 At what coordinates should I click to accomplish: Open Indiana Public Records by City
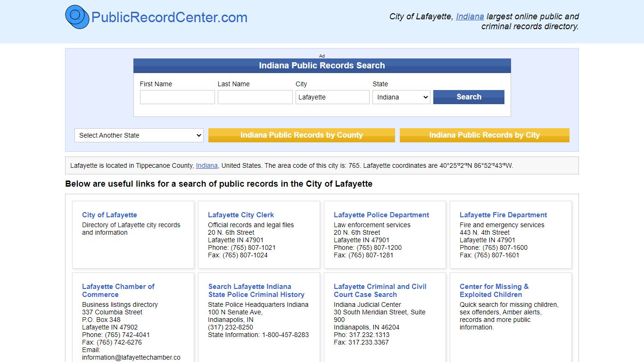click(484, 135)
